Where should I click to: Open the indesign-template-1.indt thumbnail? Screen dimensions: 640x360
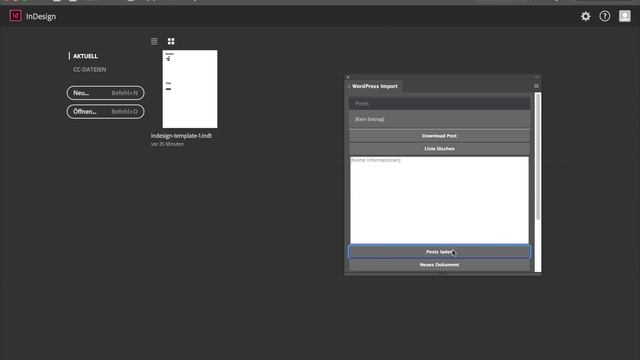[x=190, y=89]
